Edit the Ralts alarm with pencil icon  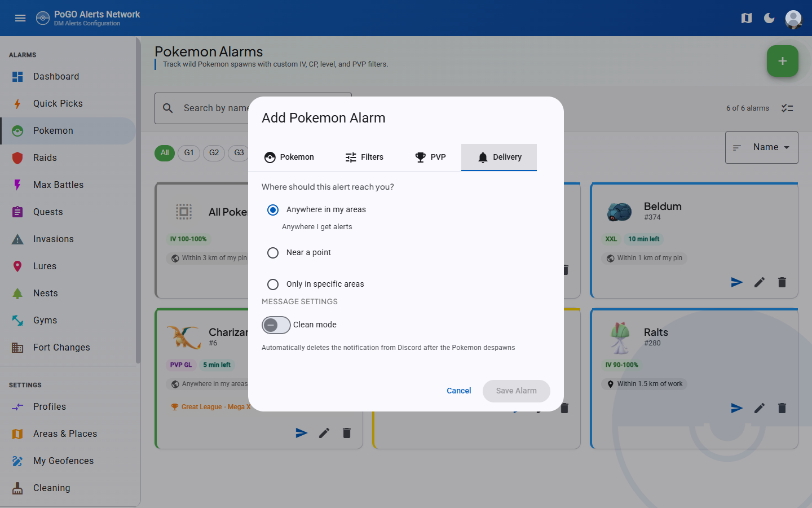click(760, 408)
